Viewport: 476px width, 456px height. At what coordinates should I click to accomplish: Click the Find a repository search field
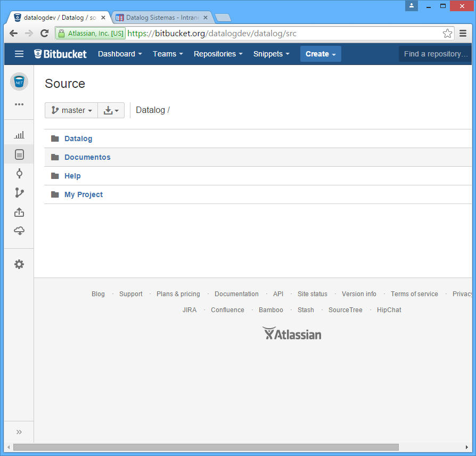pos(436,54)
